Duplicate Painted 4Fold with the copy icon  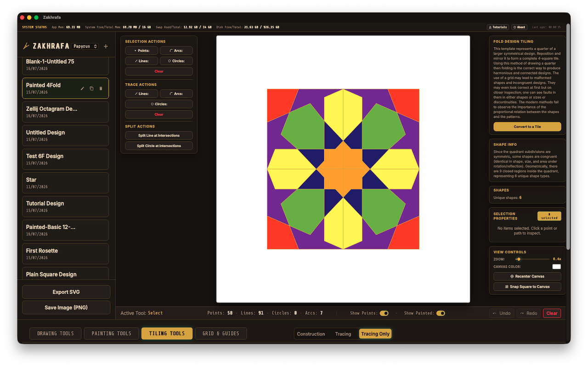tap(91, 88)
